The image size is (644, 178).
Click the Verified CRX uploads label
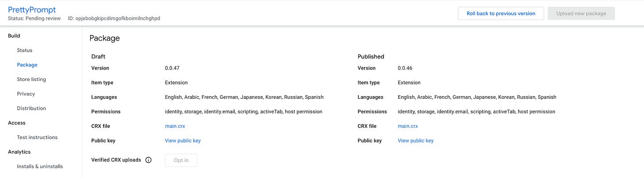116,160
